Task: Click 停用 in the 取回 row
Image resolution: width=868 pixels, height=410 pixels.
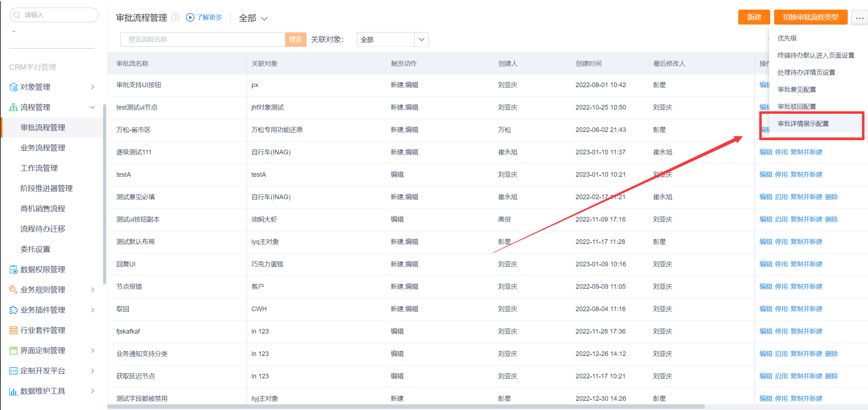Action: 781,309
